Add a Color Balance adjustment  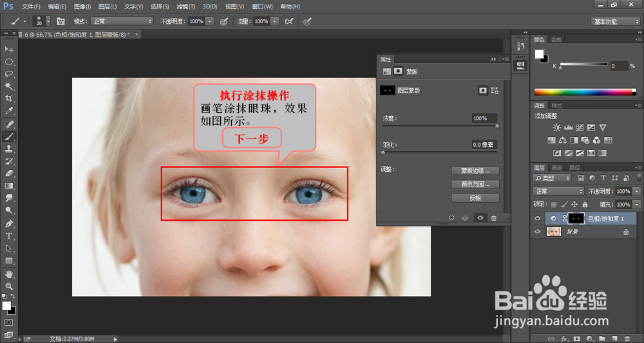coord(563,140)
